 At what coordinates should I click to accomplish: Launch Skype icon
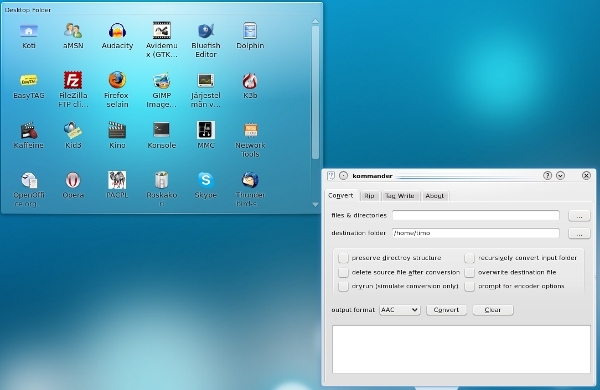(x=206, y=180)
